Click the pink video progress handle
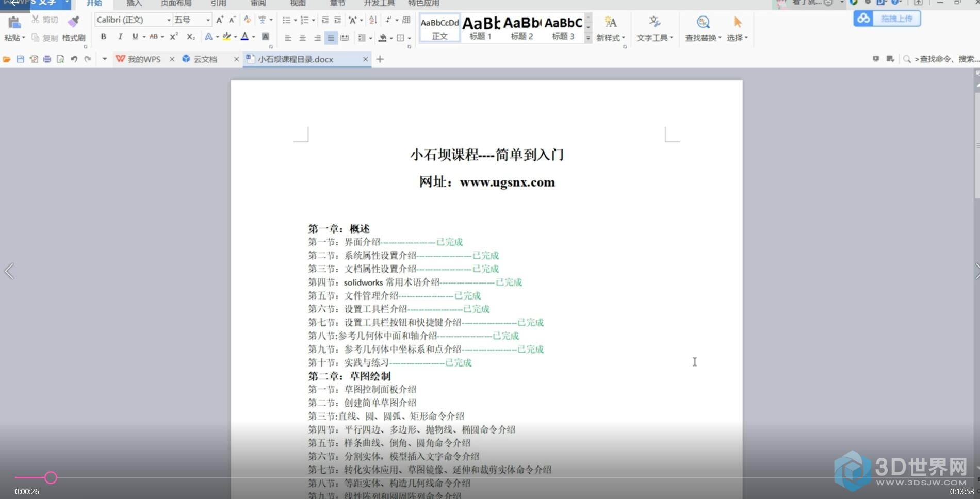Viewport: 980px width, 499px height. [51, 478]
